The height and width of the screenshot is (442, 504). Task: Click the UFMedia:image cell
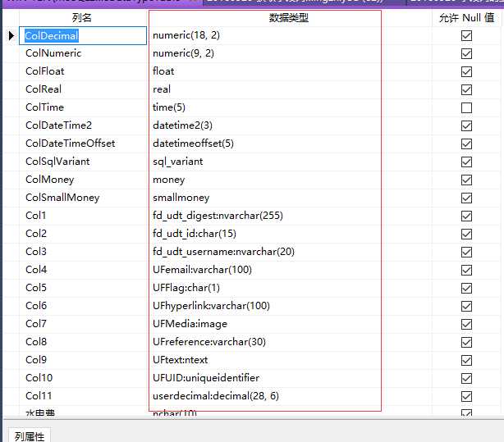click(190, 324)
